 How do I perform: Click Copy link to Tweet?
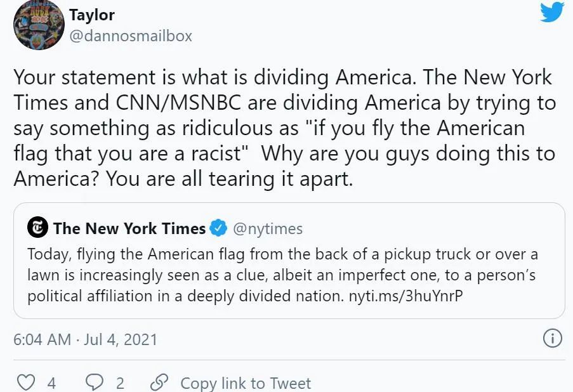(246, 383)
